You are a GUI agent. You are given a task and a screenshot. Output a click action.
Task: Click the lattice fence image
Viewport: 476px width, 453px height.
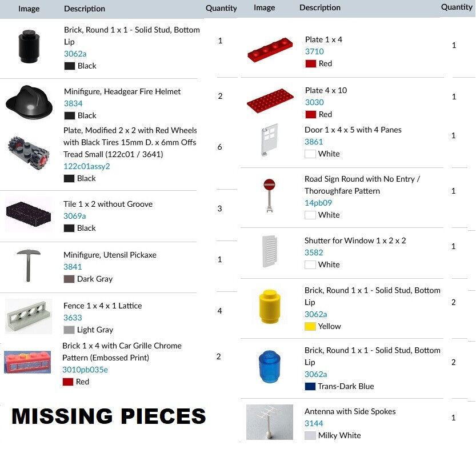(29, 316)
